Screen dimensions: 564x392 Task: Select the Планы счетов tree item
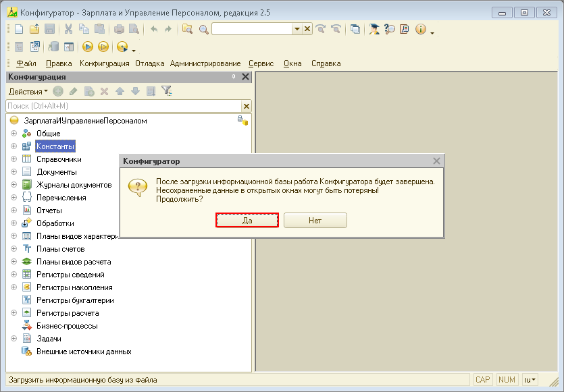[60, 249]
